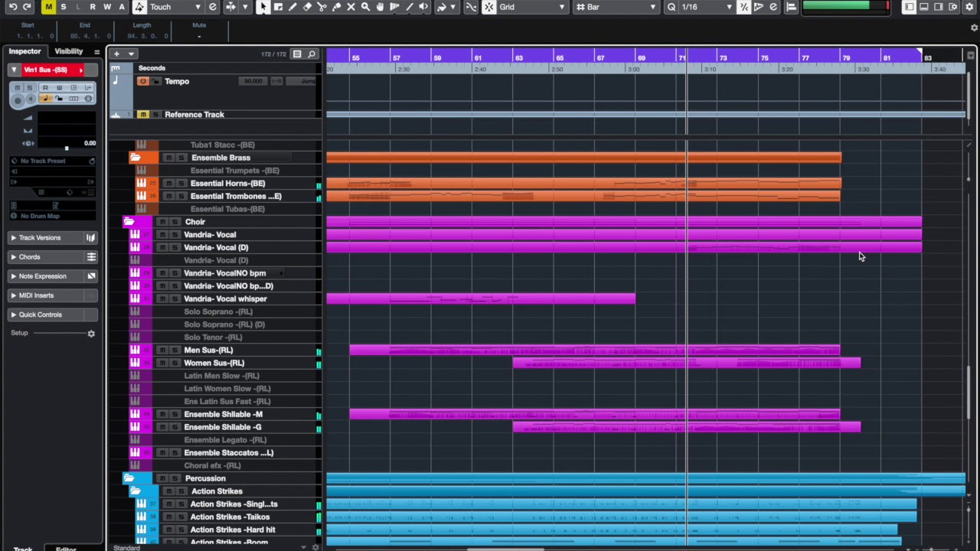Click the Undo arrow icon
980x551 pixels.
tap(13, 7)
